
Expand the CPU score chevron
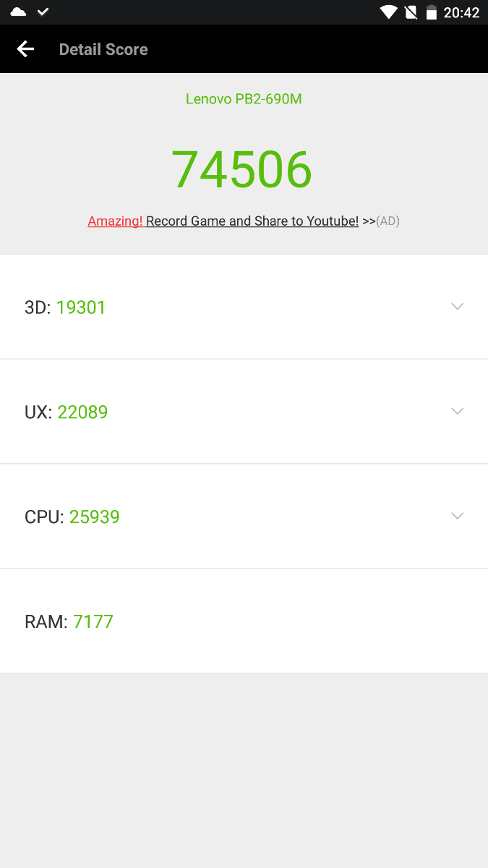[x=457, y=516]
